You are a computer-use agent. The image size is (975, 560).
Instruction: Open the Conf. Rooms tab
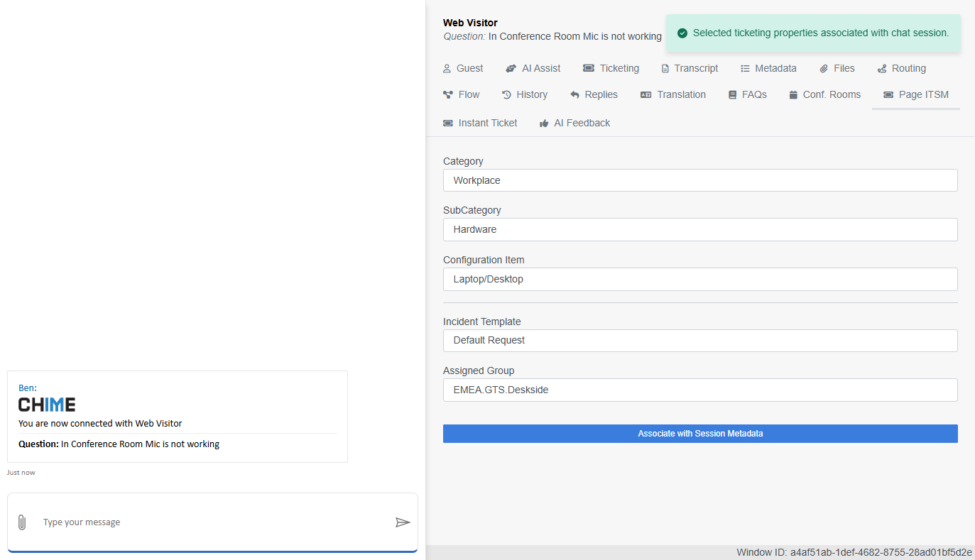pos(824,95)
